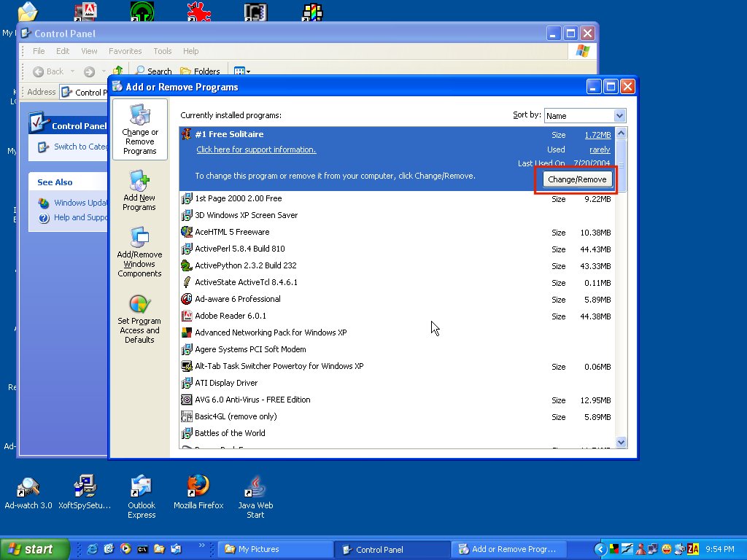Click the Advanced Networking Pack icon

tap(187, 332)
